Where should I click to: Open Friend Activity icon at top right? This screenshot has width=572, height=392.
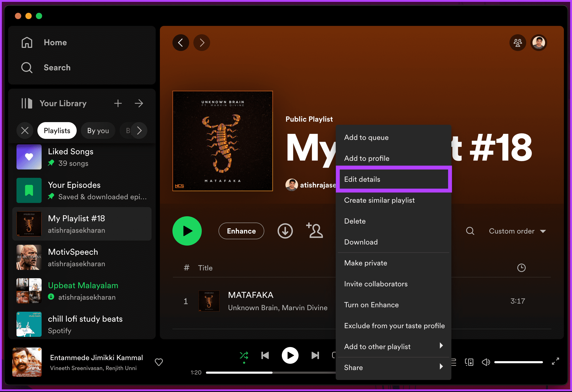(x=518, y=43)
